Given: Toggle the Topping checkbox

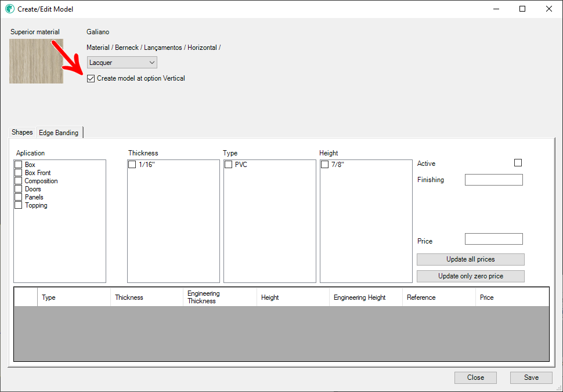Looking at the screenshot, I should (19, 205).
